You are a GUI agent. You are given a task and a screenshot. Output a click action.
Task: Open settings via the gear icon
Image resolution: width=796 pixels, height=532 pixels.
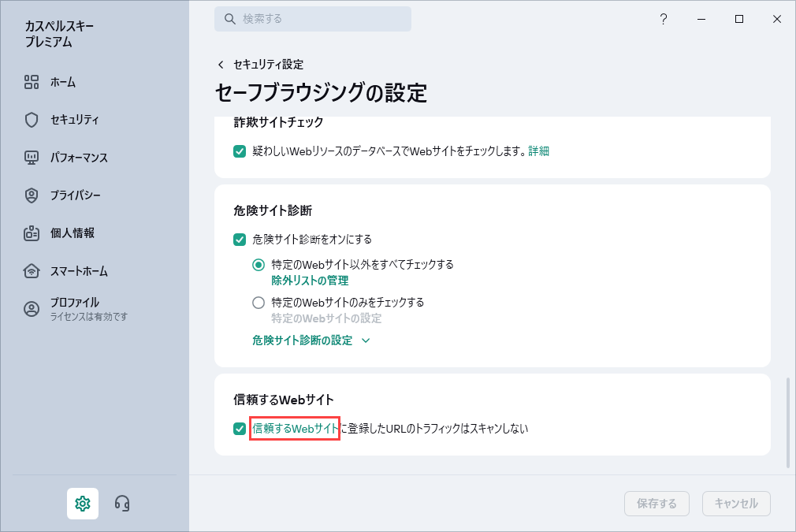83,504
